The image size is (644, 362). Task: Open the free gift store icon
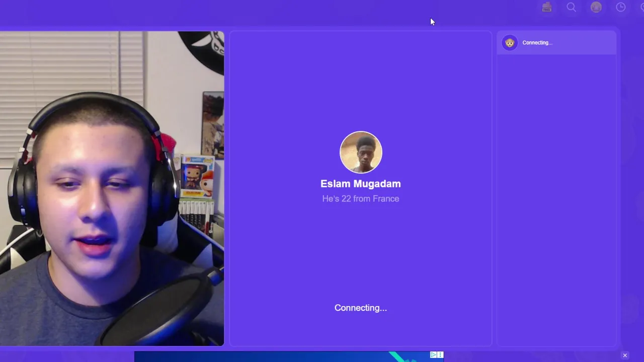[547, 7]
